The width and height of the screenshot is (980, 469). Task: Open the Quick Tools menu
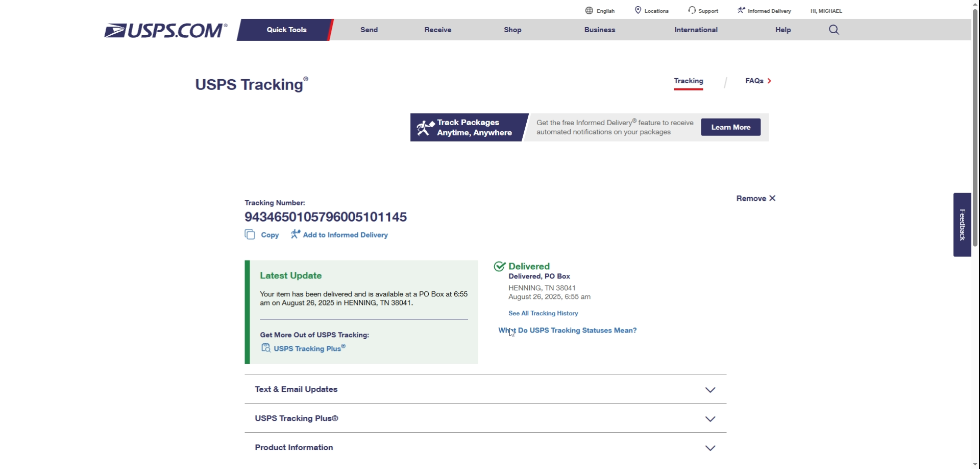286,30
